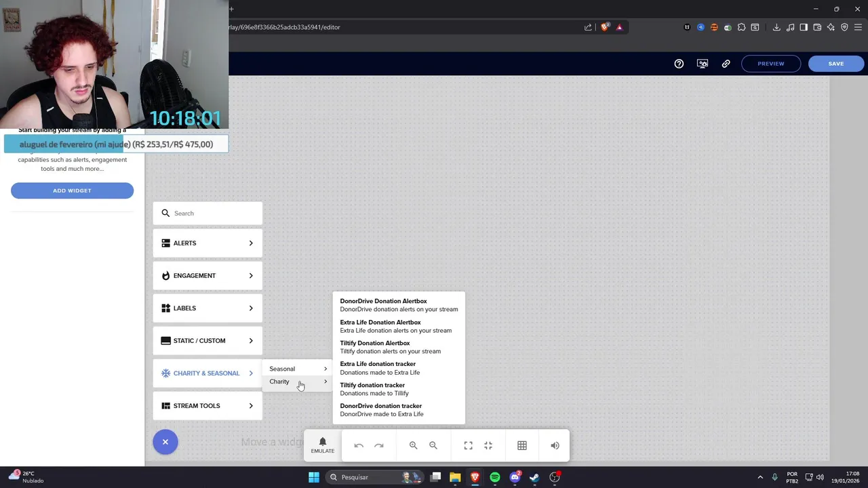Click the taskbar Pesquisar search box
Screen dimensions: 868x488
coord(375,477)
